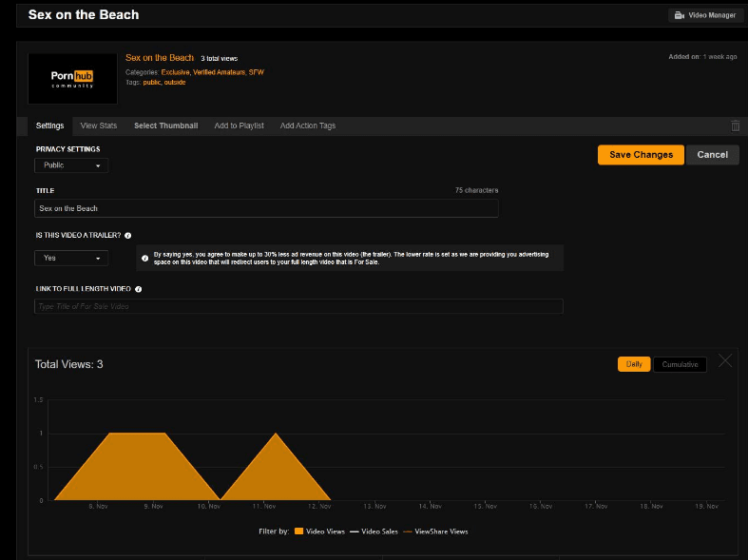Click the Title text field

(266, 208)
